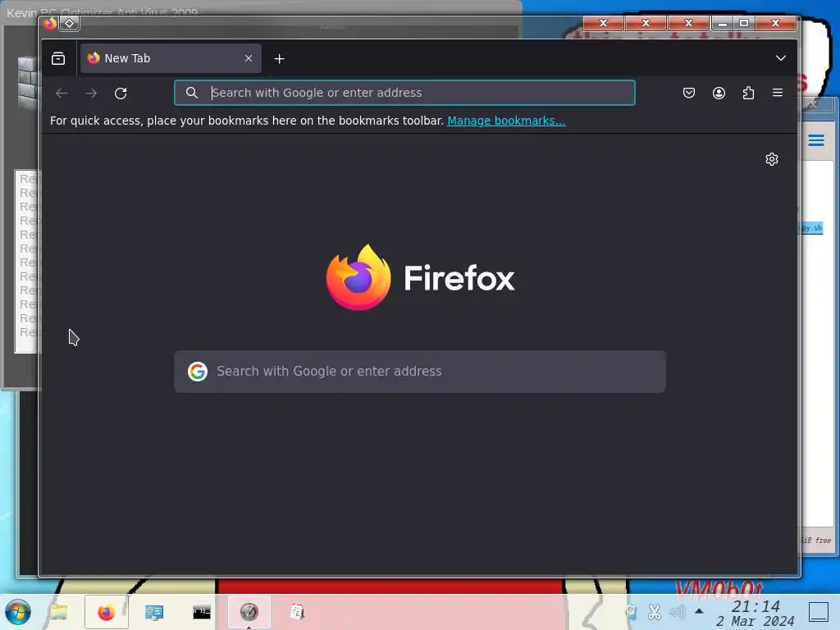Image resolution: width=840 pixels, height=630 pixels.
Task: Switch to the New Tab tab
Action: [x=171, y=58]
